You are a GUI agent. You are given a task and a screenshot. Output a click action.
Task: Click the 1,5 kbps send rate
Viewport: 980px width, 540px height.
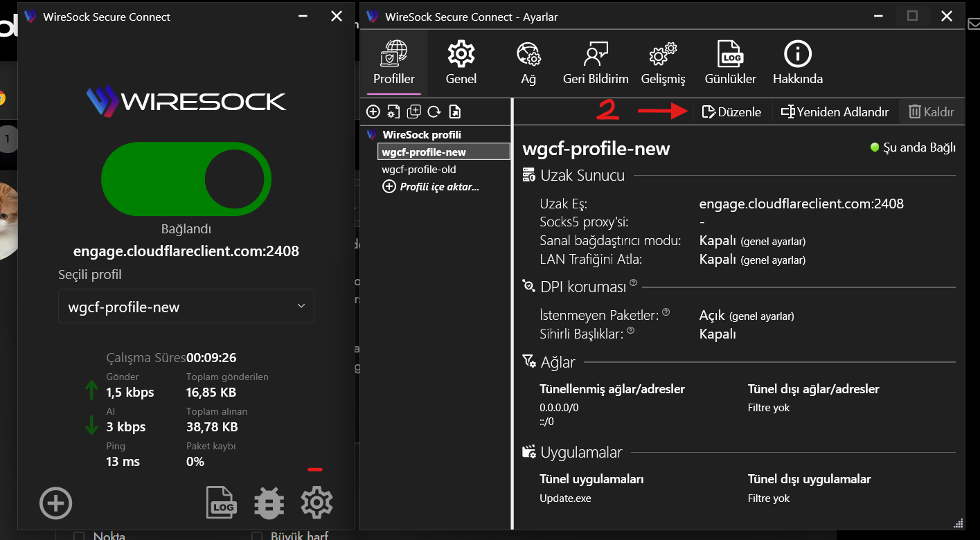[130, 393]
